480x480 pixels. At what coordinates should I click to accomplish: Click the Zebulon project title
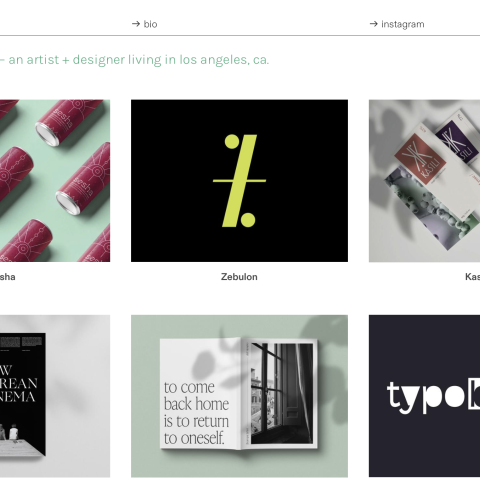pyautogui.click(x=239, y=277)
